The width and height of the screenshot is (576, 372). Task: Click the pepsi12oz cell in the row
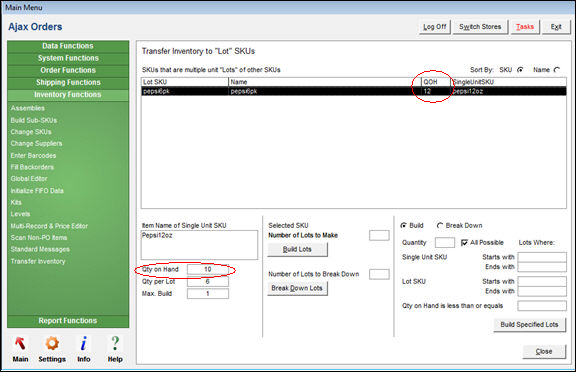coord(508,91)
